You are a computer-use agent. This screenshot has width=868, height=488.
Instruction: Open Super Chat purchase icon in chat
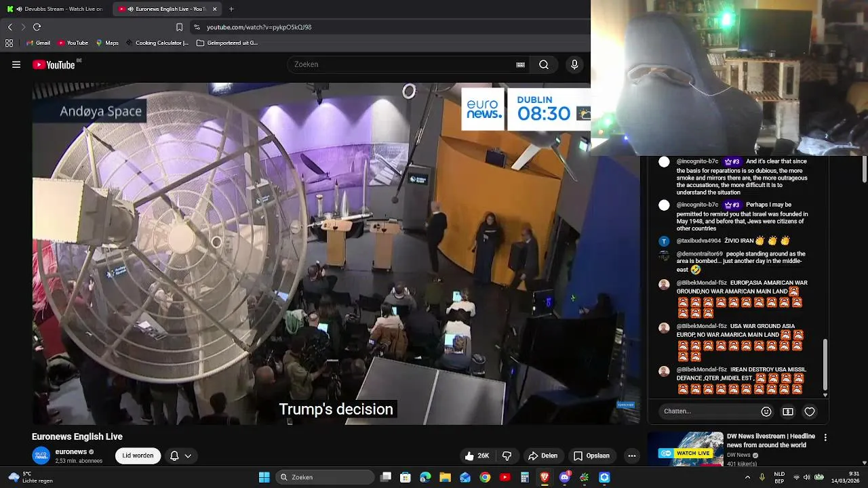pos(788,411)
